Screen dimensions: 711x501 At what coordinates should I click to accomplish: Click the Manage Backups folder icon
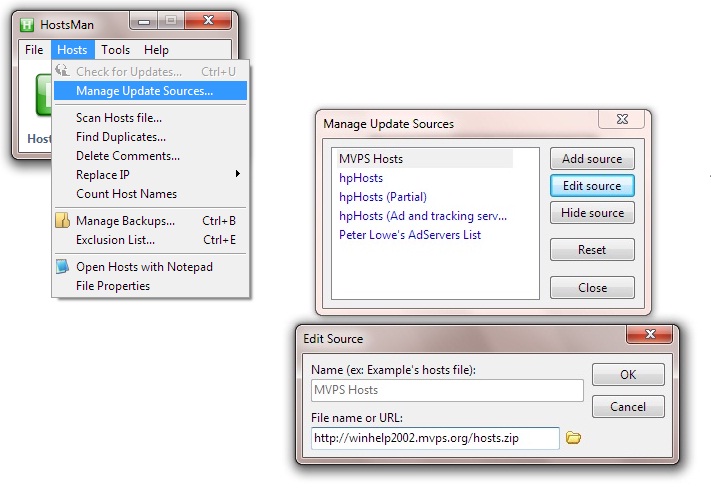click(63, 220)
